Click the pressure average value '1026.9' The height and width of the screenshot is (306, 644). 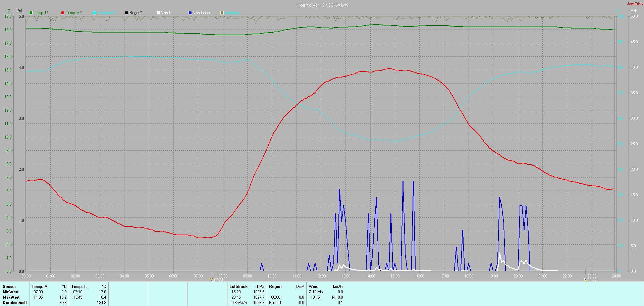[259, 303]
